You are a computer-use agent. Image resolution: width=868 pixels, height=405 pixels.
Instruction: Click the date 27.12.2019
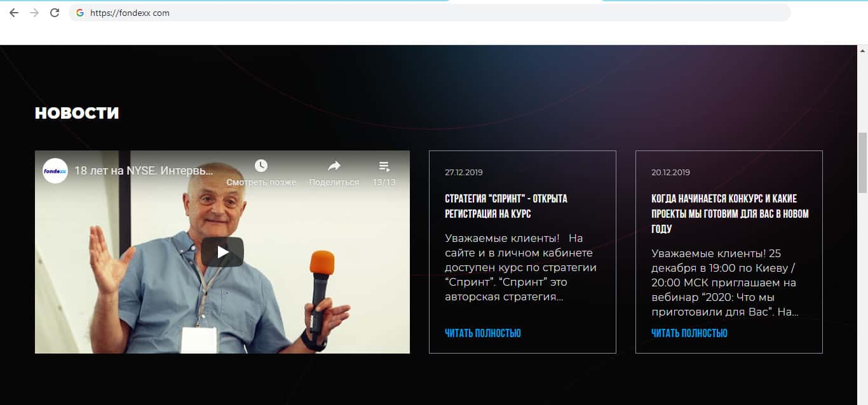coord(464,173)
